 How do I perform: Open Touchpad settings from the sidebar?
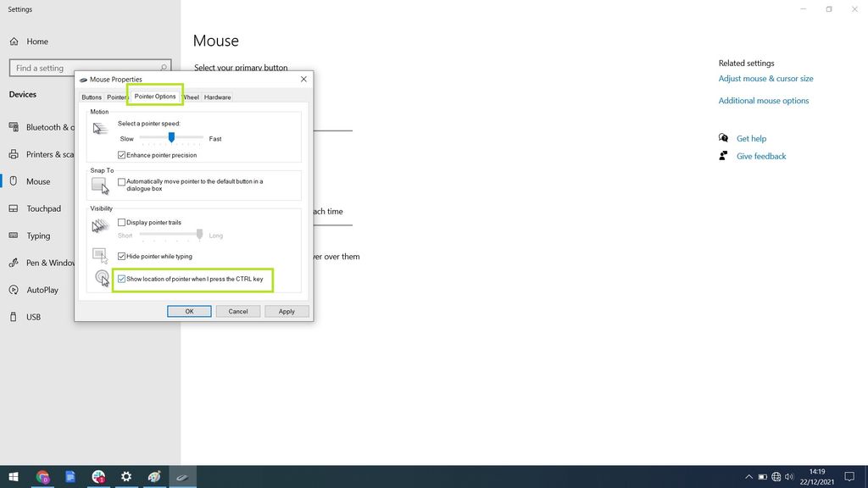[x=41, y=208]
